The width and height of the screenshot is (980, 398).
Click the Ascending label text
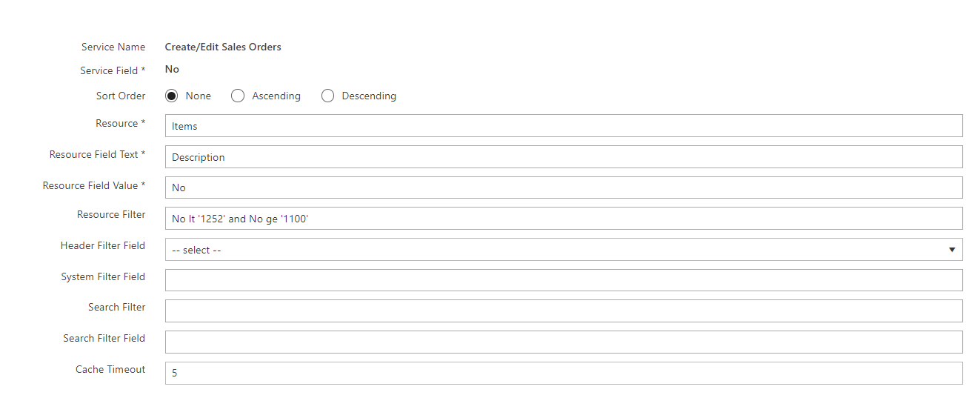(276, 96)
